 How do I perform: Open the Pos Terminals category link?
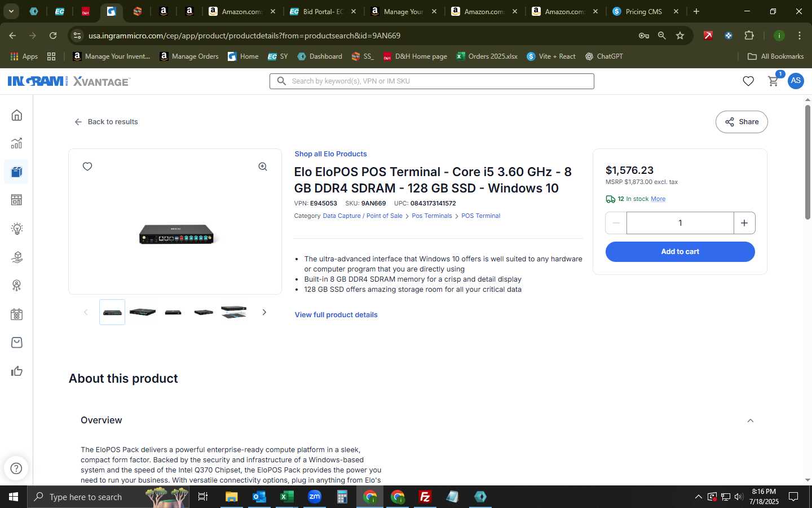(432, 216)
